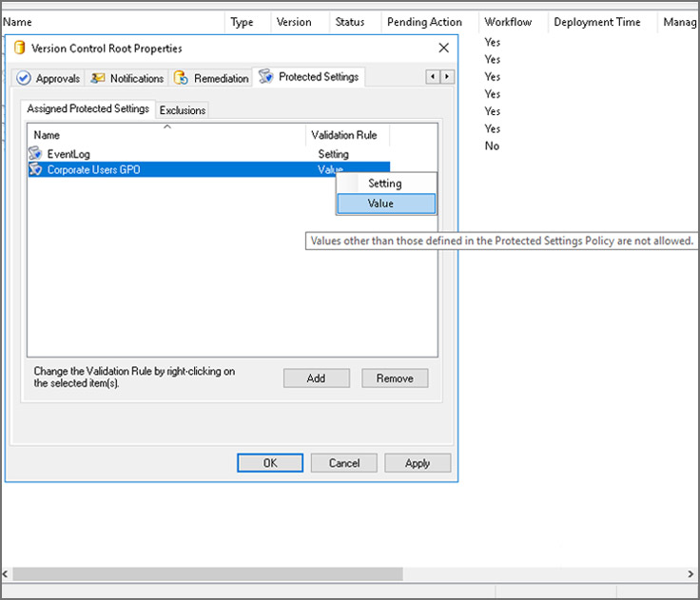Image resolution: width=700 pixels, height=600 pixels.
Task: Switch to the Approvals tab
Action: [x=49, y=78]
